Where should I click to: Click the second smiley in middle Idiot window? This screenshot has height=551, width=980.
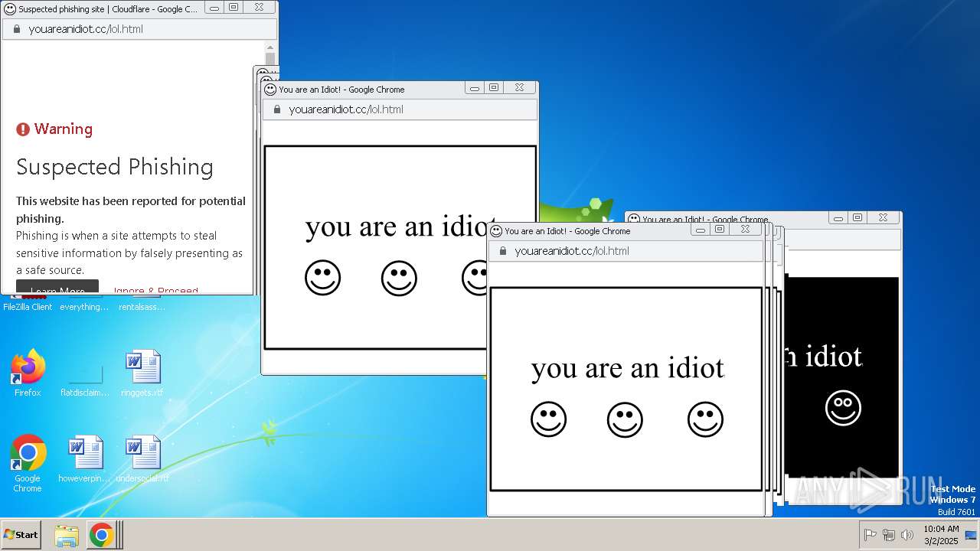point(400,278)
